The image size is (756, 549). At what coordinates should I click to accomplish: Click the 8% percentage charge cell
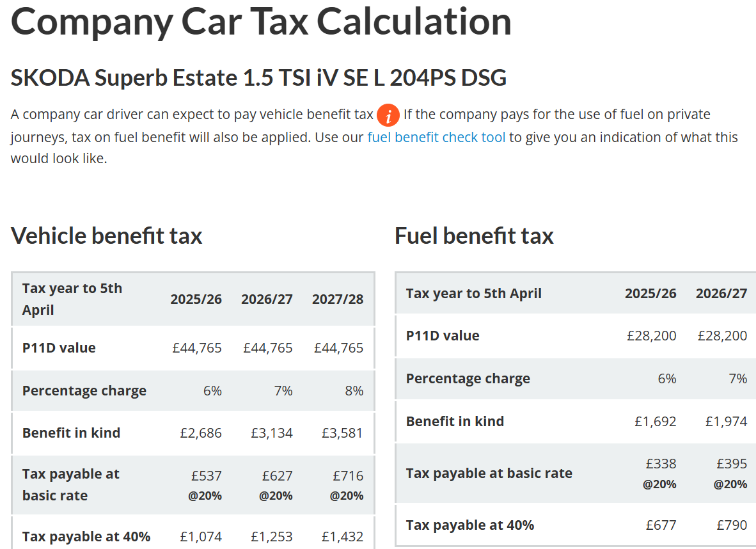tap(354, 391)
